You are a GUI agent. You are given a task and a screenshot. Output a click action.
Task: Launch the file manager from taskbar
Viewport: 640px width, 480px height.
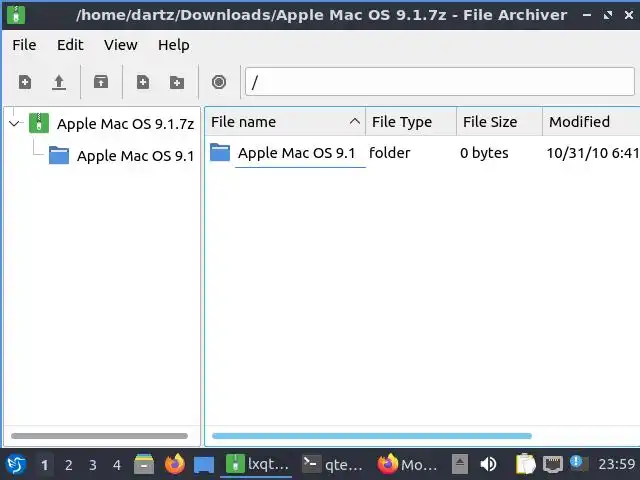point(144,464)
